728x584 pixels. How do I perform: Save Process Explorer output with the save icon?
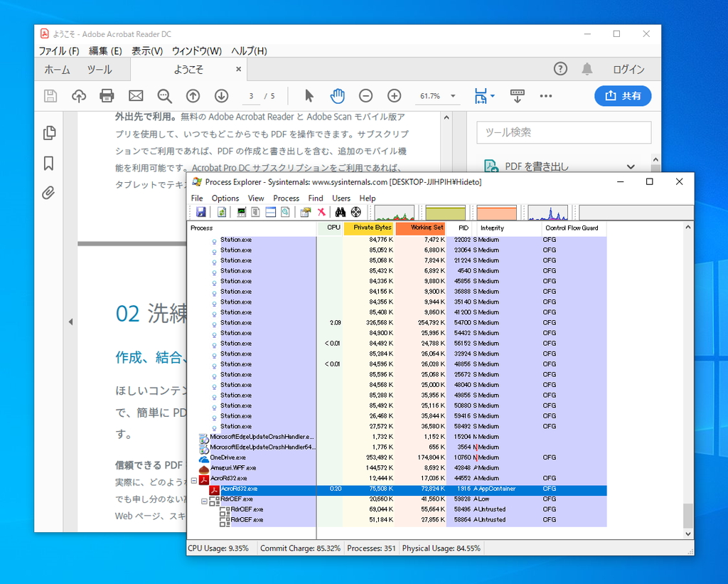pyautogui.click(x=200, y=211)
